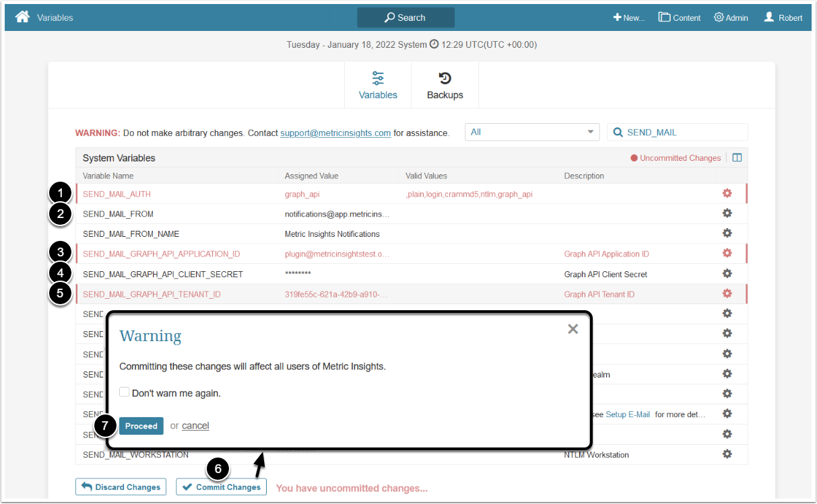The image size is (817, 504).
Task: Edit SEND_MAIL_FROM via gear icon
Action: 727,213
